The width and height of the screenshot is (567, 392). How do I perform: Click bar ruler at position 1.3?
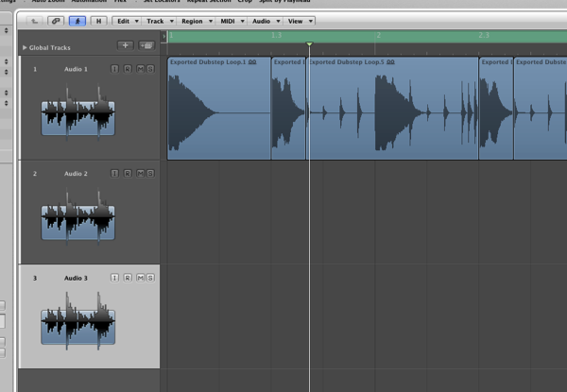click(277, 35)
